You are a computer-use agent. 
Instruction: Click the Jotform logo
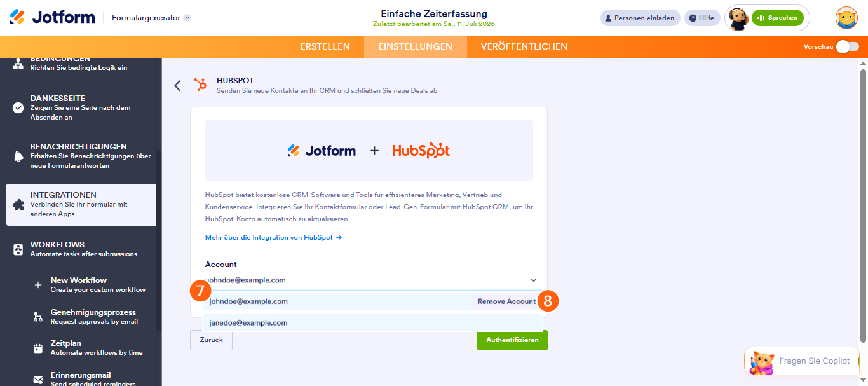tap(52, 17)
